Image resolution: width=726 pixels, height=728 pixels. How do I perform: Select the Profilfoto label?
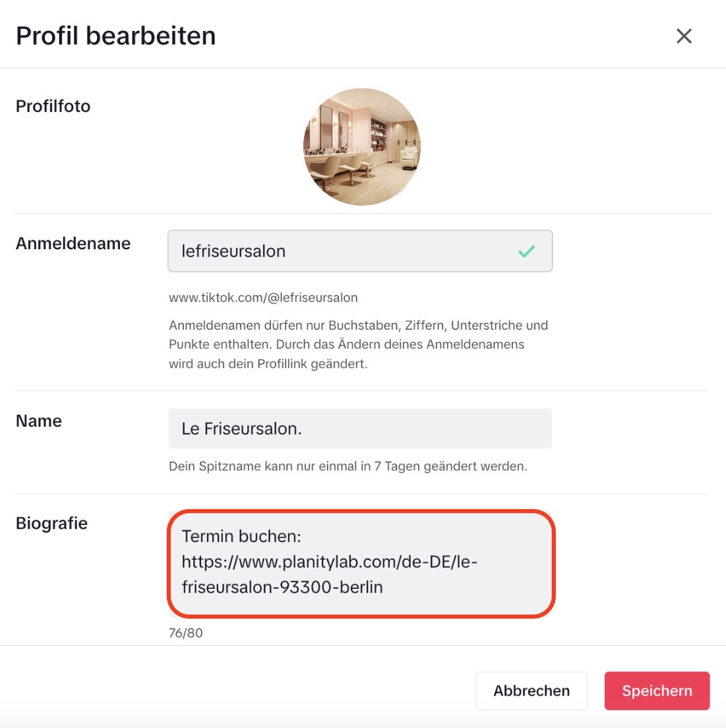53,106
